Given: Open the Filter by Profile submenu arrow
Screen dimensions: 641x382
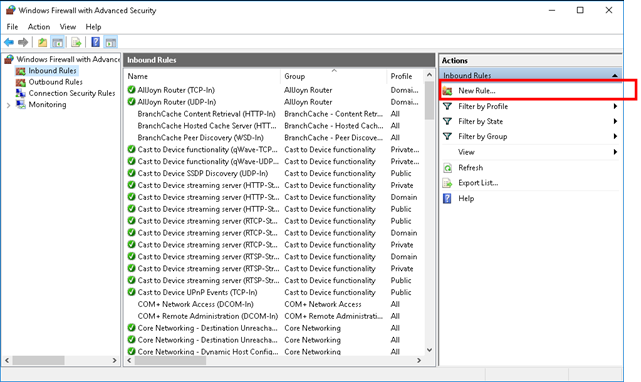Looking at the screenshot, I should tap(615, 106).
